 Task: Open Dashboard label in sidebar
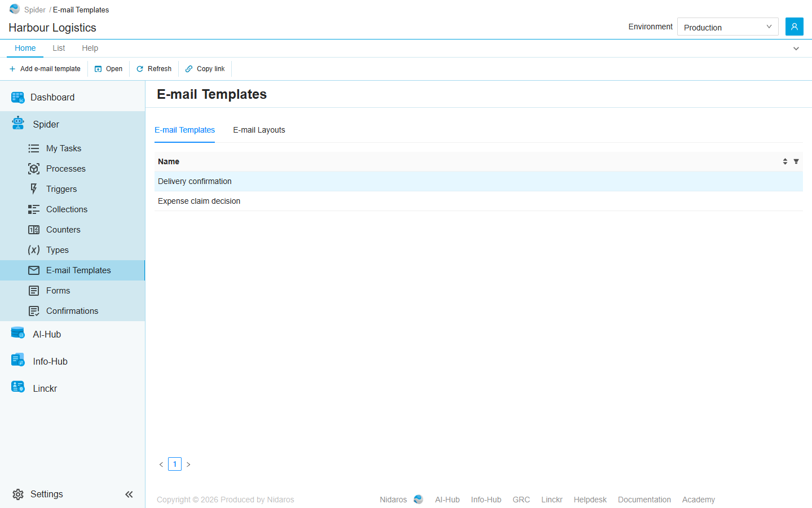pos(52,98)
